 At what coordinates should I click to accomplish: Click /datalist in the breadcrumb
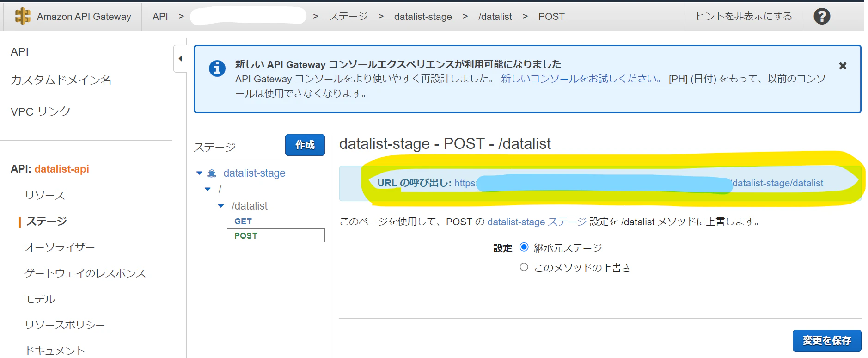pyautogui.click(x=495, y=17)
